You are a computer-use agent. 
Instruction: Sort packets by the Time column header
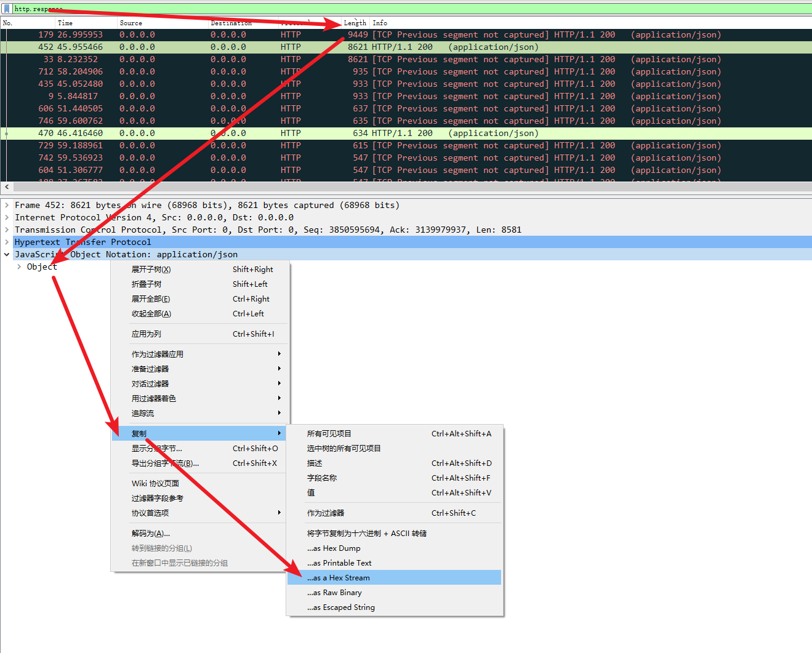(x=65, y=23)
